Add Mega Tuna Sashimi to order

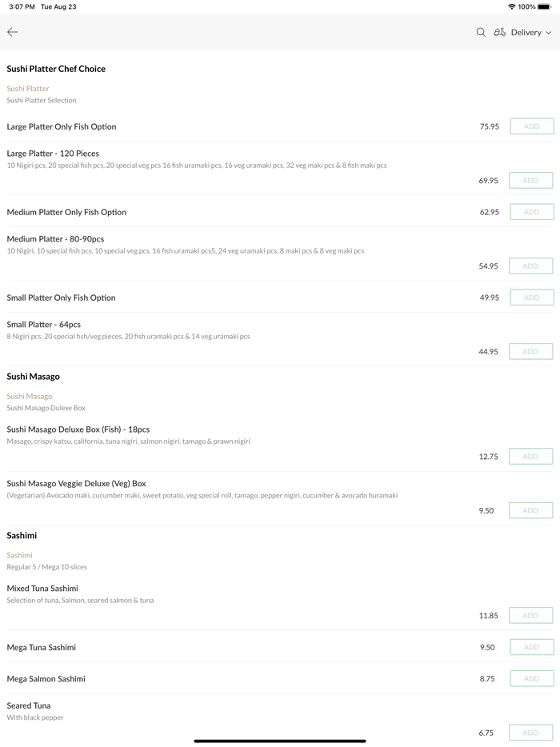coord(531,647)
